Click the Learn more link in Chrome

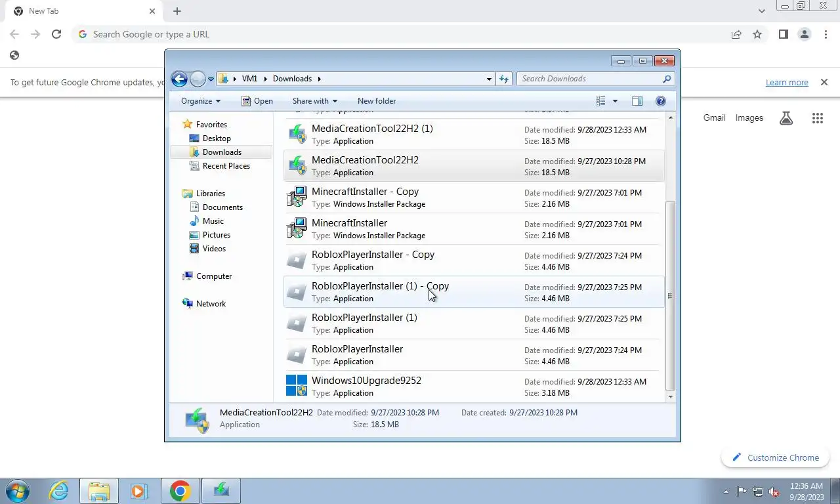(787, 83)
